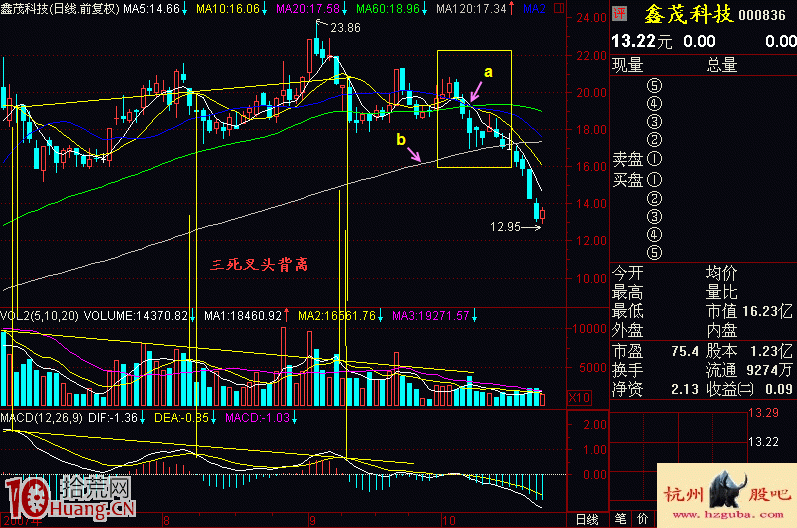Click the X10 volume scale box
The width and height of the screenshot is (797, 528).
point(579,398)
